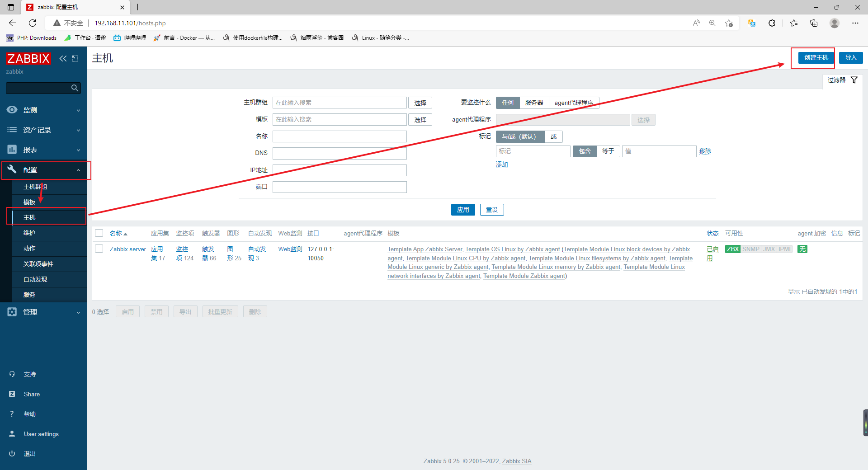Open 动作 under configuration

pyautogui.click(x=49, y=248)
